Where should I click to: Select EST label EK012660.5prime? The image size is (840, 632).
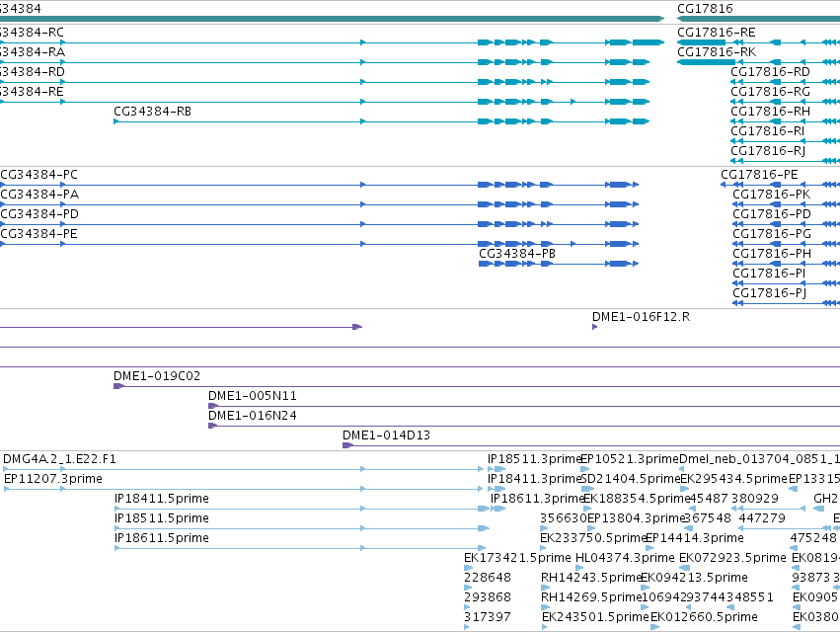coord(704,617)
